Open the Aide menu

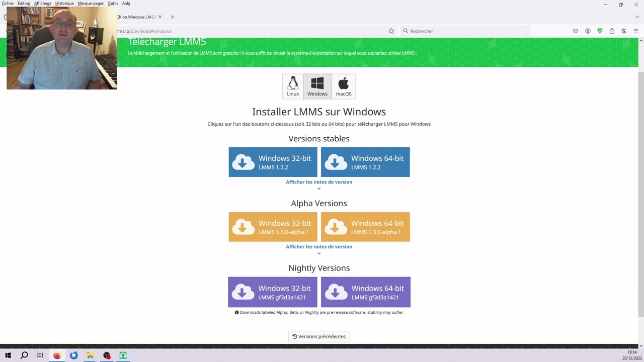126,4
